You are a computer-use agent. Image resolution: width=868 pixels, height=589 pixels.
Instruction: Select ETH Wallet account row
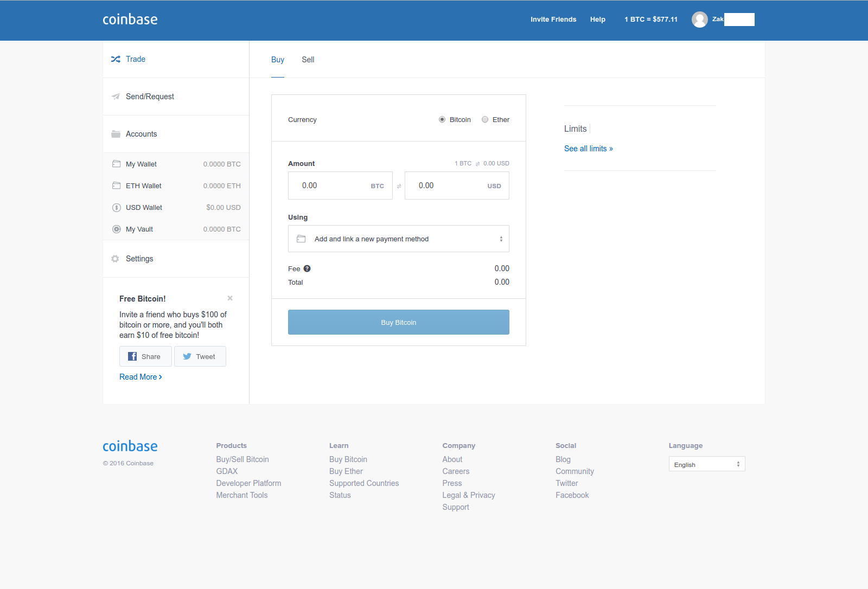176,185
